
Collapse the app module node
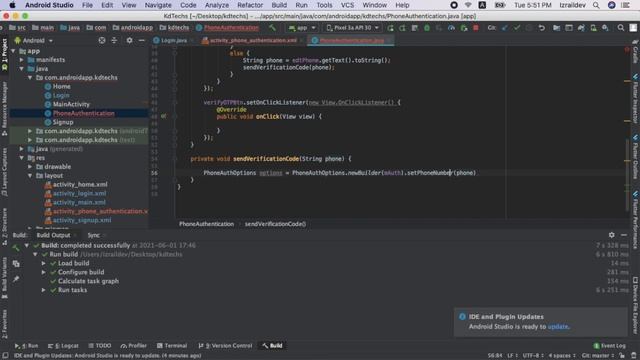pos(13,51)
